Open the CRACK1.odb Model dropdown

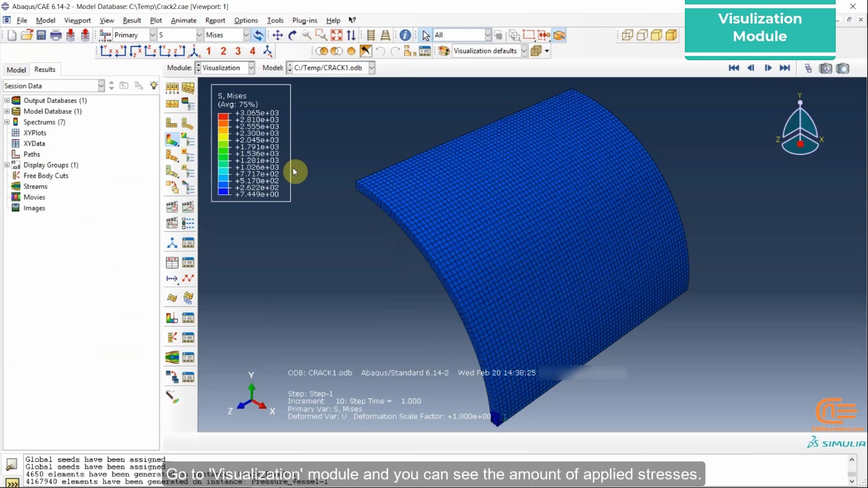330,68
